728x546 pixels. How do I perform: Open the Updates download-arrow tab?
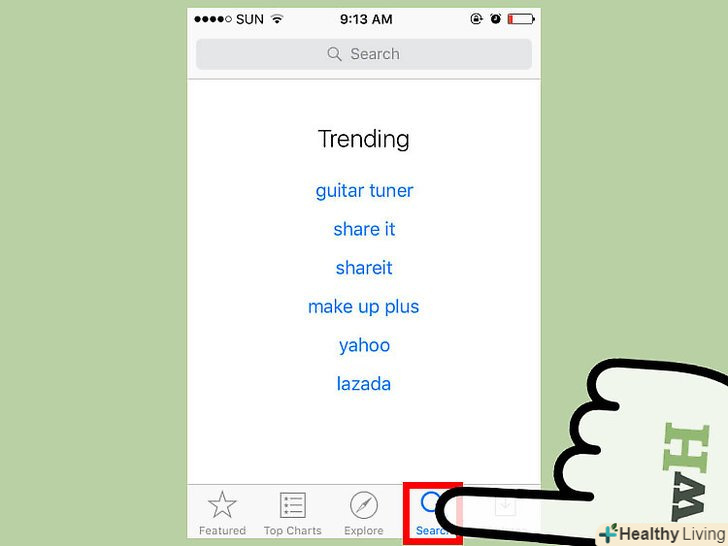(x=505, y=508)
